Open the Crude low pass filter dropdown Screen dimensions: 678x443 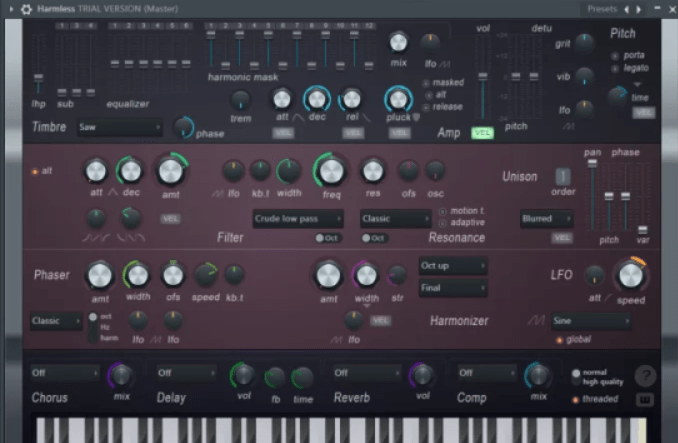pos(297,219)
